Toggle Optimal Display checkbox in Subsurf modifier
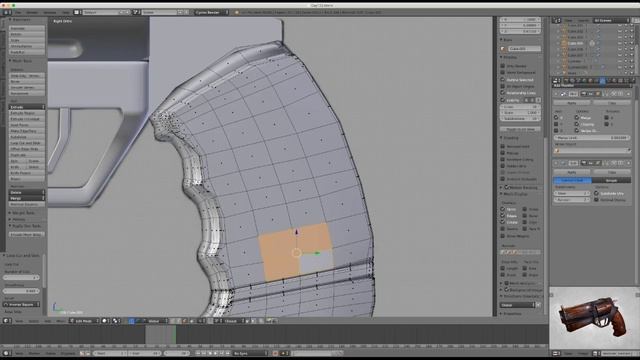Screen dimensions: 640x360 coord(596,200)
